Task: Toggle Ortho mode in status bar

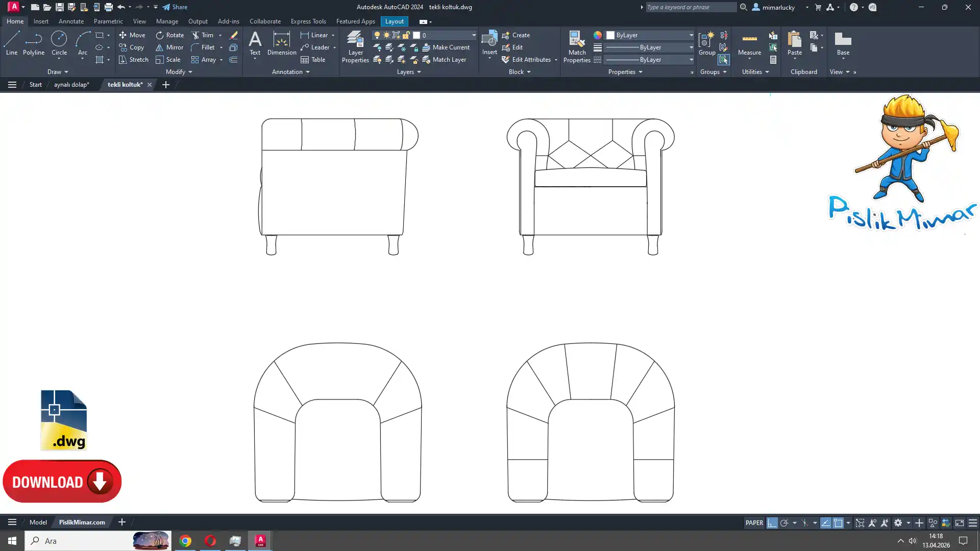Action: click(772, 523)
